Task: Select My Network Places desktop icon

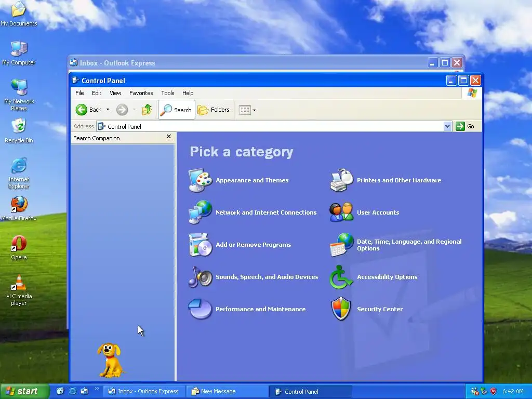Action: [19, 95]
